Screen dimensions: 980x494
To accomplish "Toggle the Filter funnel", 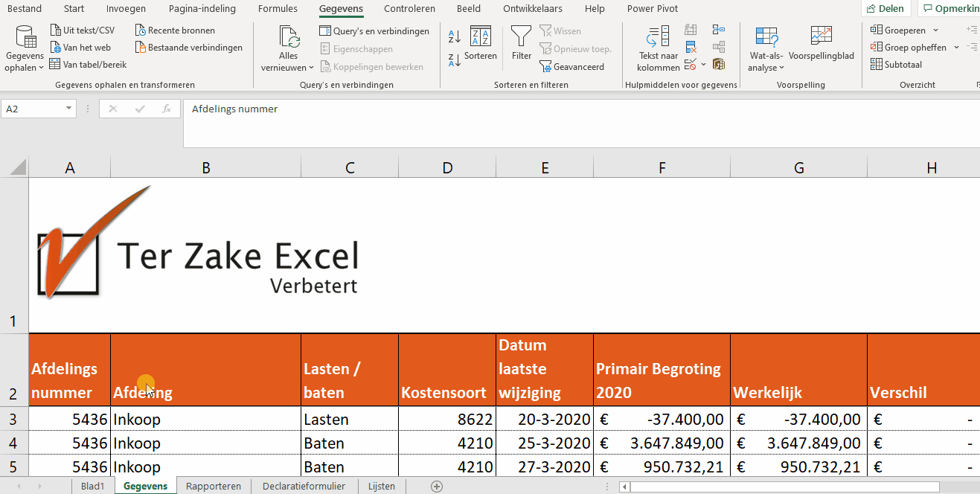I will click(x=522, y=43).
